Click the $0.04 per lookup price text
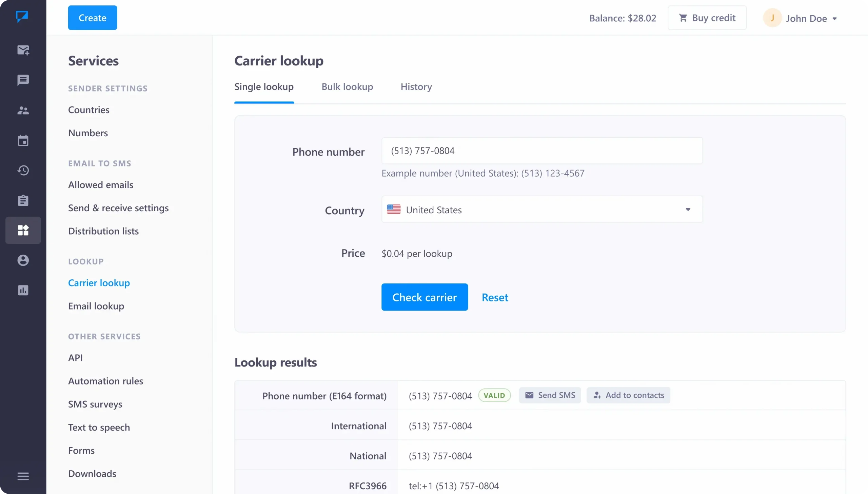This screenshot has width=868, height=494. [417, 254]
